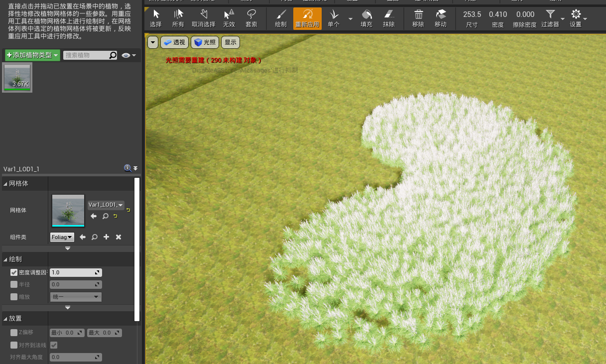Select the 重新应用 reapply tool
606x364 pixels.
307,18
